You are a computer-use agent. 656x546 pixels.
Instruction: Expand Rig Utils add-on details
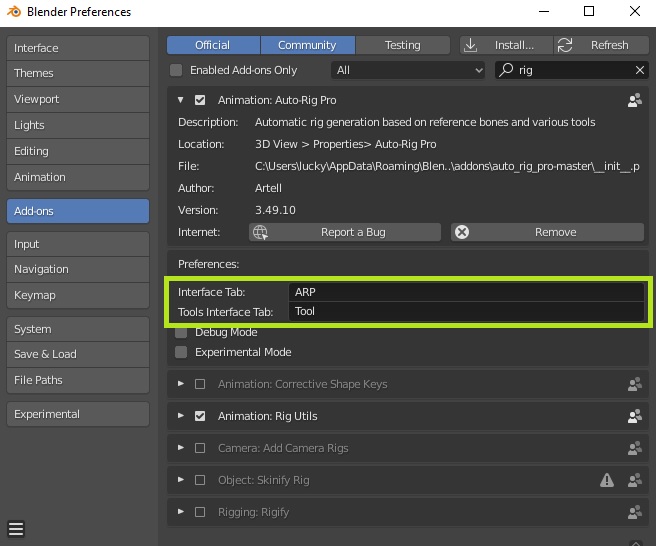click(180, 415)
